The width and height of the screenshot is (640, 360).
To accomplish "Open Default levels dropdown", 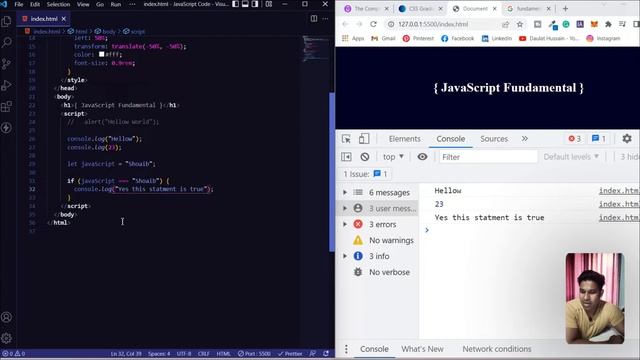I will [571, 157].
